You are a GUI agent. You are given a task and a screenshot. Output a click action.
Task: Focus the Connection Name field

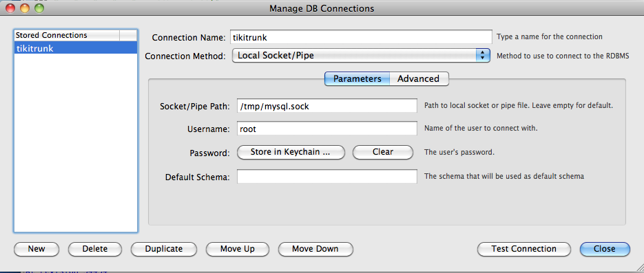pyautogui.click(x=361, y=37)
